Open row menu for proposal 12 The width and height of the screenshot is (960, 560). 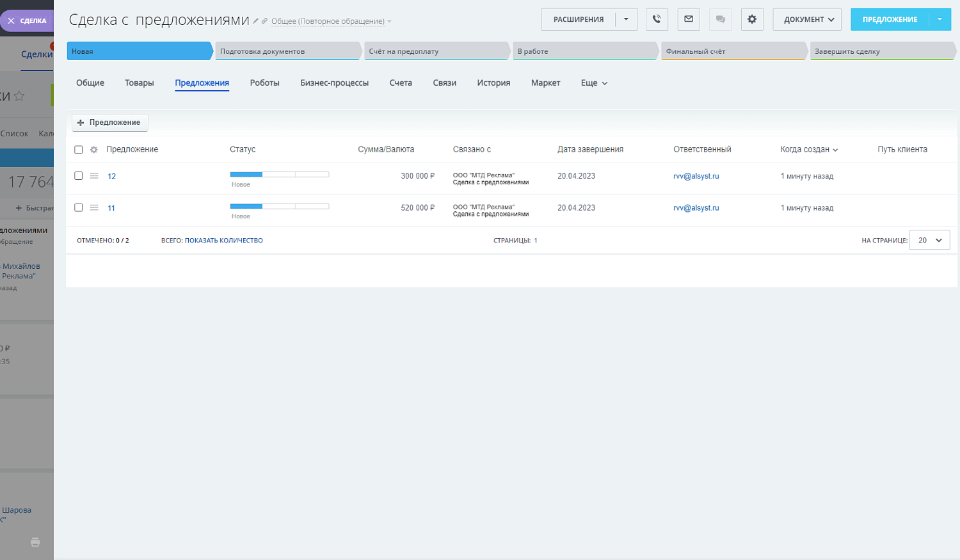click(x=94, y=176)
